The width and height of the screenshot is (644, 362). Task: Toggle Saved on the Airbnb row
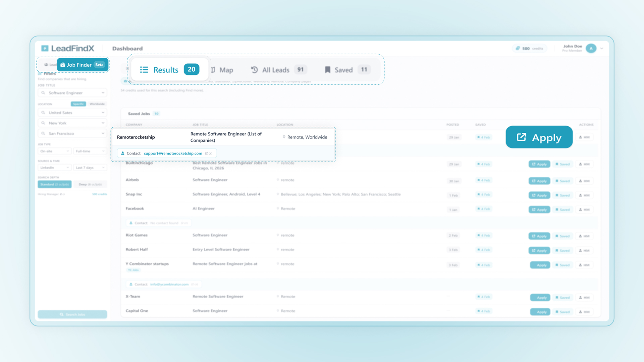[562, 181]
